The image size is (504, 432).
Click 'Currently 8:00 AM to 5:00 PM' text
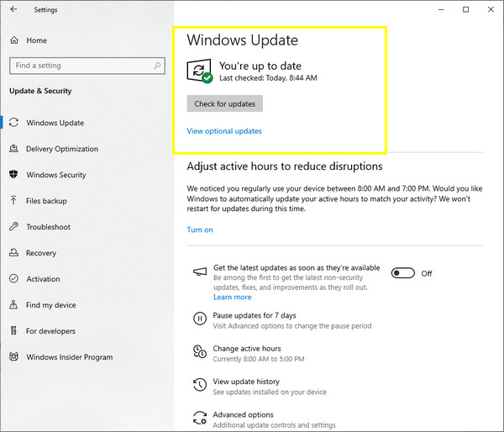pyautogui.click(x=259, y=359)
